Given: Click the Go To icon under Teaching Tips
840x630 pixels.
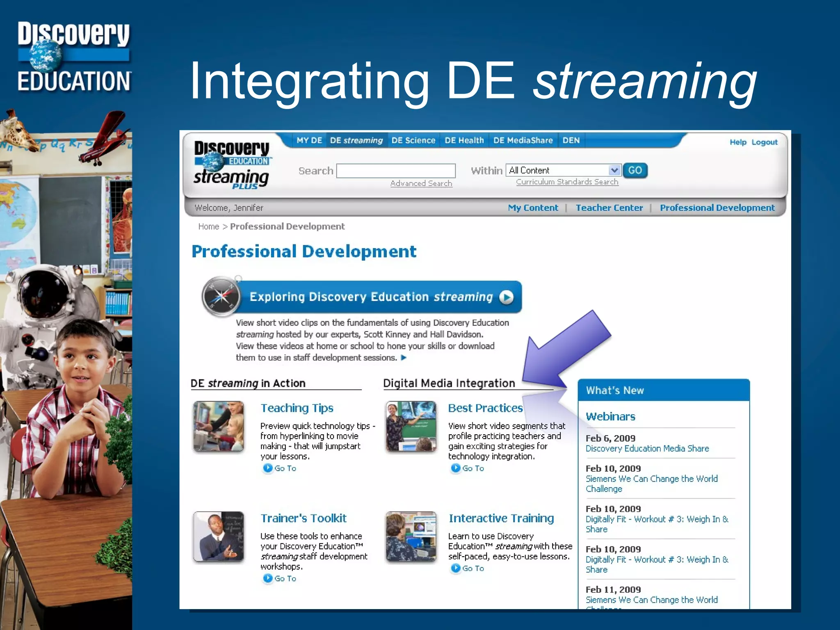Looking at the screenshot, I should click(x=268, y=468).
